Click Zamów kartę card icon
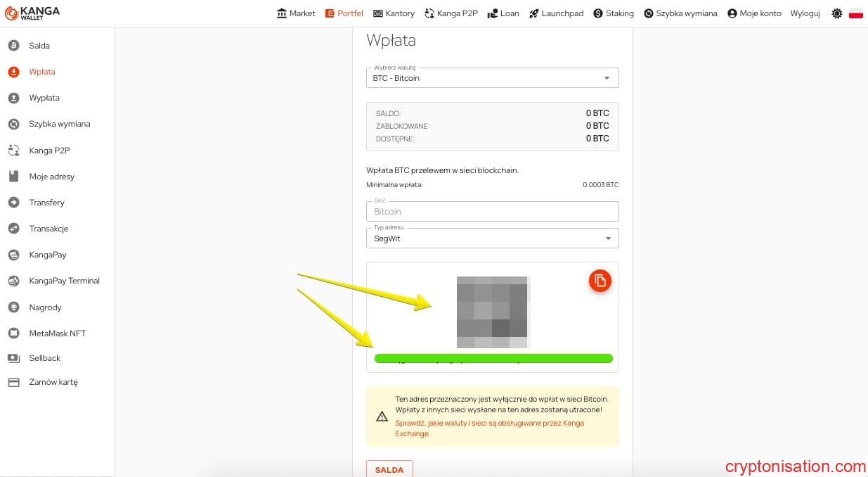The height and width of the screenshot is (477, 868). click(13, 383)
